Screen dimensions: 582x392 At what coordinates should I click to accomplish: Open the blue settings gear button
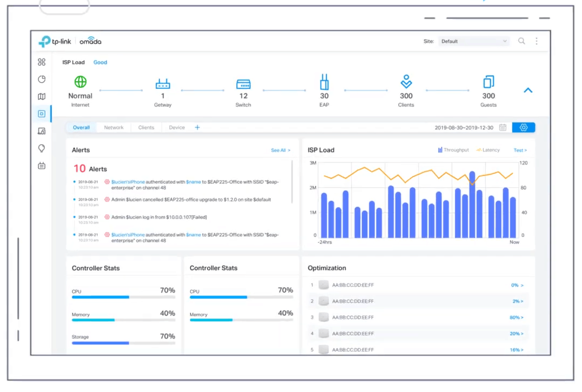click(523, 127)
